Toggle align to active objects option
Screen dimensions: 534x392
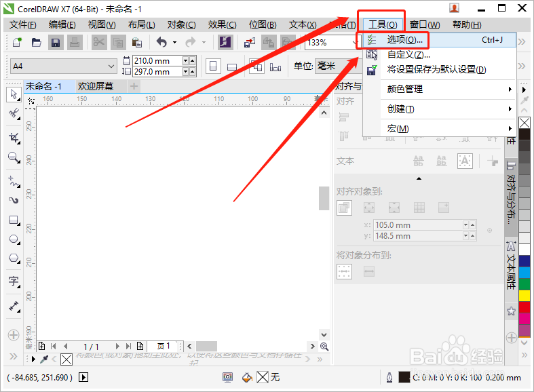coord(344,208)
